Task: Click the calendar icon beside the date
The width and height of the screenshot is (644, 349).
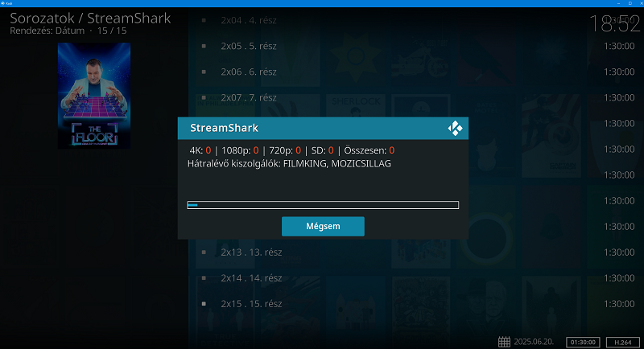Action: click(x=504, y=342)
